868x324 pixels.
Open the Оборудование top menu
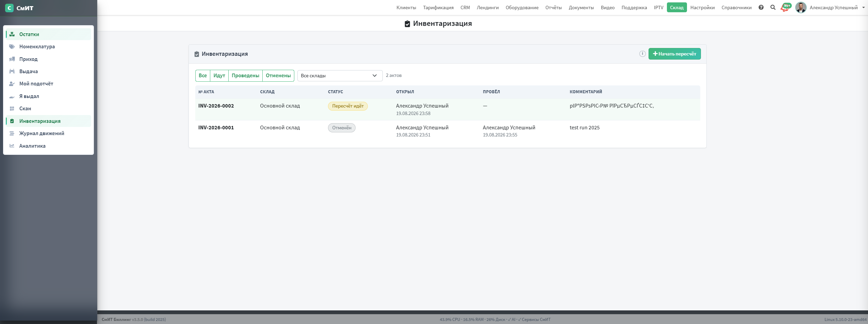pos(522,7)
